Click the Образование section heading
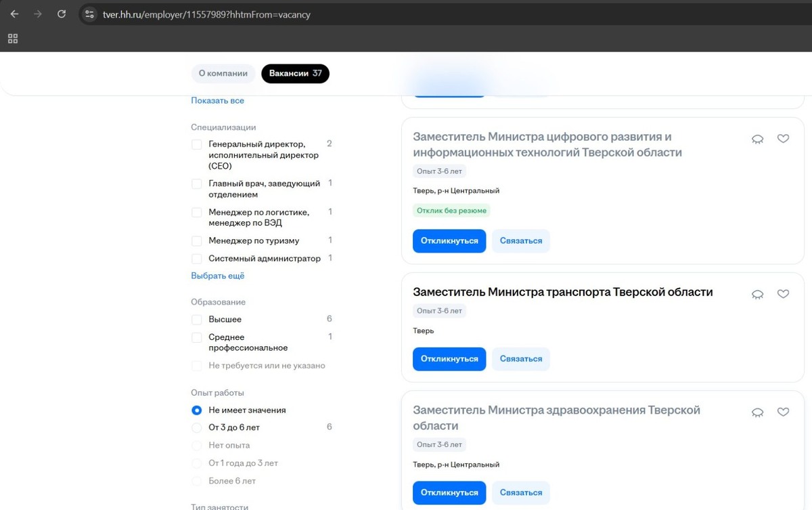This screenshot has height=510, width=812. [x=218, y=302]
